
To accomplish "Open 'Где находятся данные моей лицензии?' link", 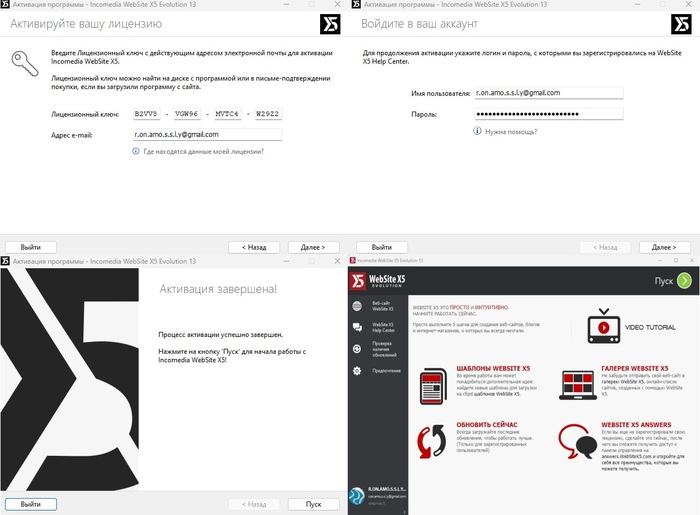I will click(204, 152).
